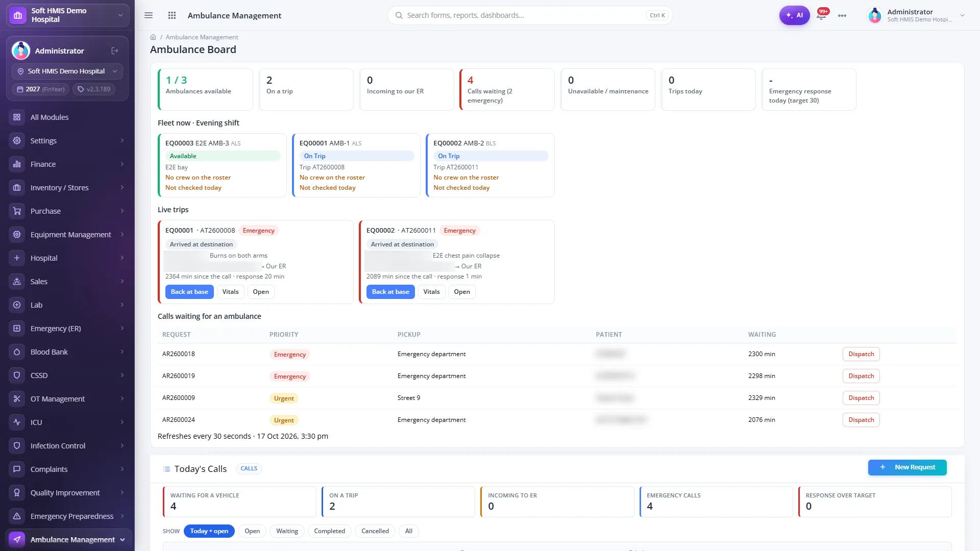Open Emergency (ER) sidebar menu item

pyautogui.click(x=67, y=329)
